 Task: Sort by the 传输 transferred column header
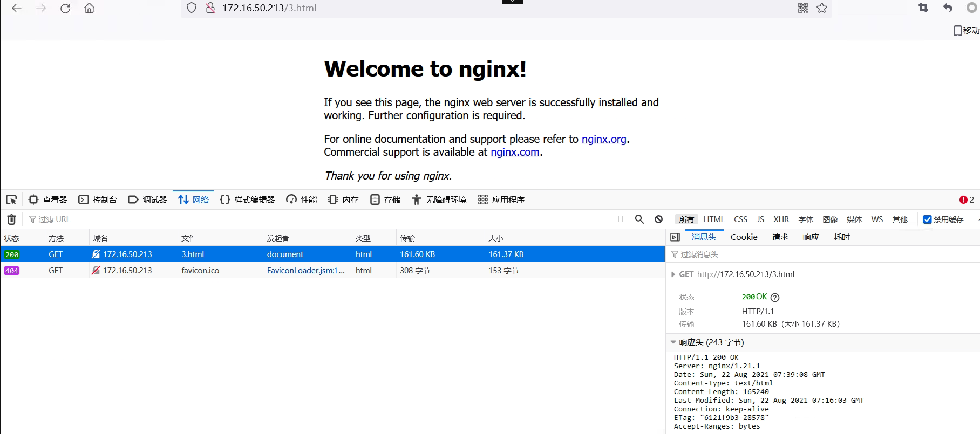[x=440, y=238]
